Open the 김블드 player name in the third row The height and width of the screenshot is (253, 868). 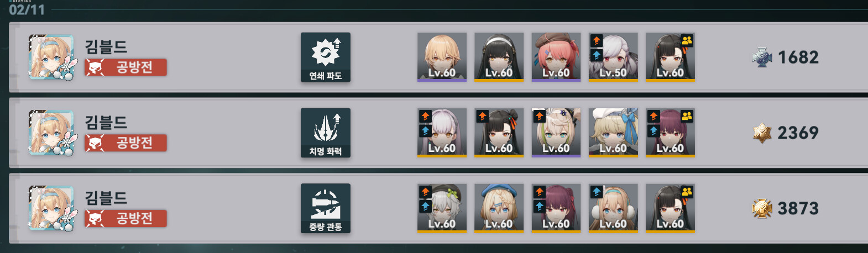(106, 197)
